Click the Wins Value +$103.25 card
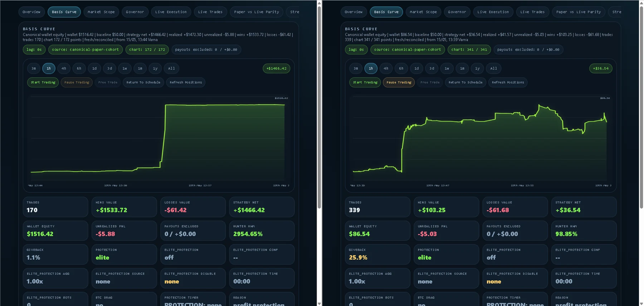644x306 pixels. coord(446,207)
